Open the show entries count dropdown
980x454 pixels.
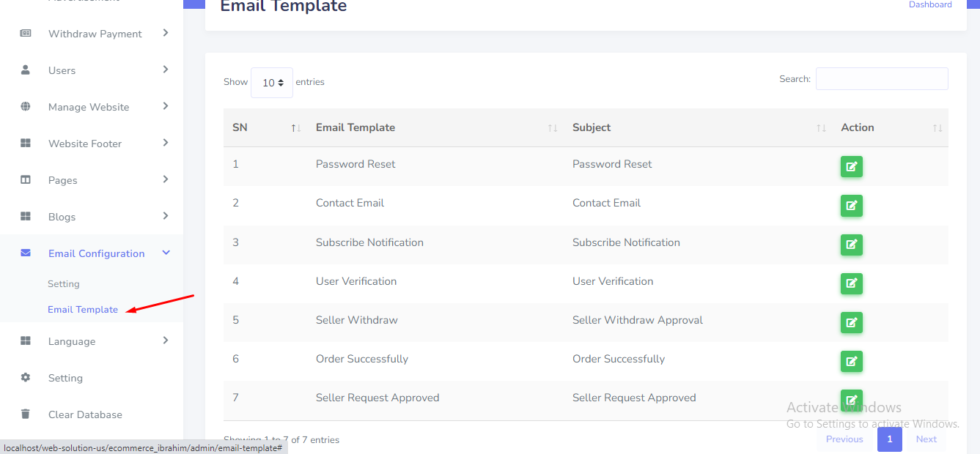tap(272, 83)
